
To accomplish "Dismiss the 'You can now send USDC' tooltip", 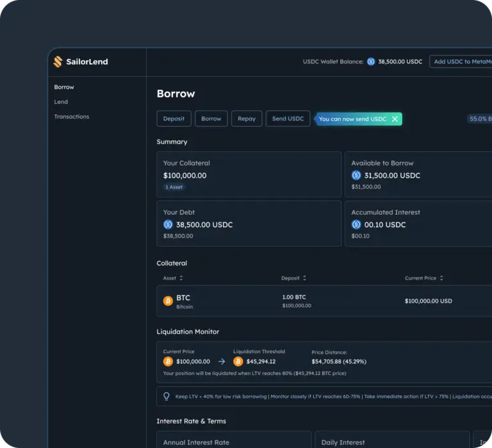I will click(395, 119).
